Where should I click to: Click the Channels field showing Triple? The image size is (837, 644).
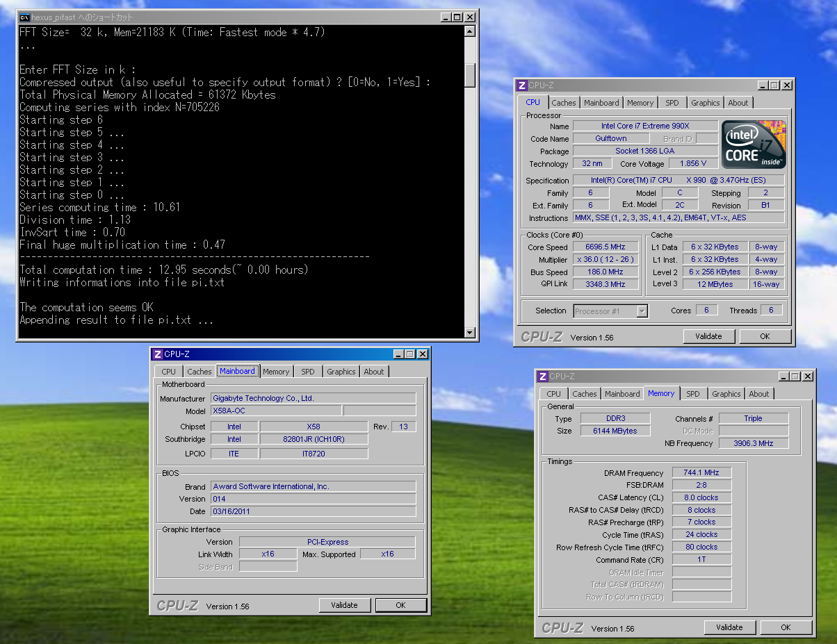click(754, 418)
